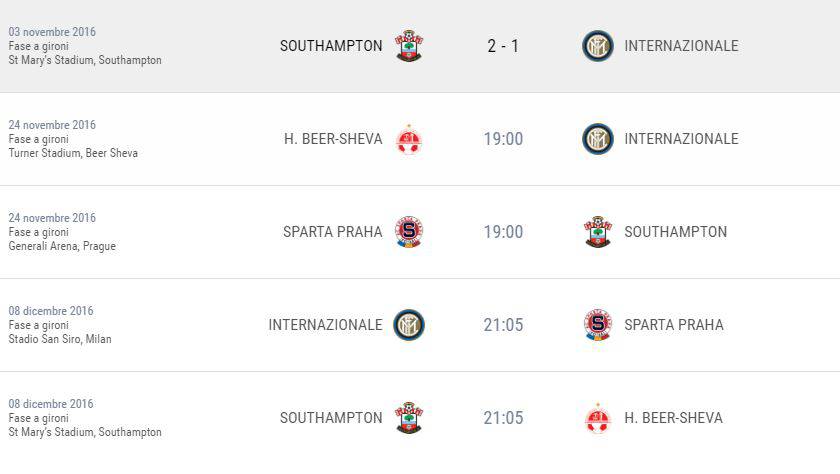Select INTERNAZIONALE home team name at San Siro
840x474 pixels.
point(325,325)
